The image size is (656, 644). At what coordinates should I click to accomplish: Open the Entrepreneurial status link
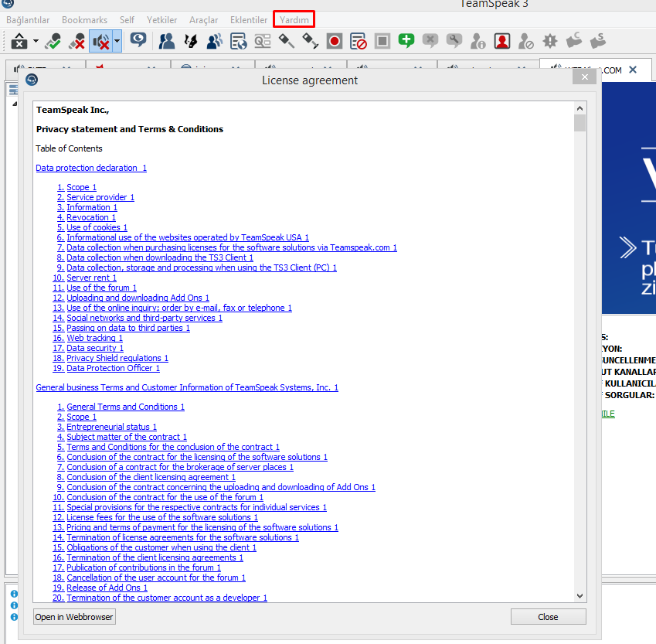pyautogui.click(x=112, y=427)
